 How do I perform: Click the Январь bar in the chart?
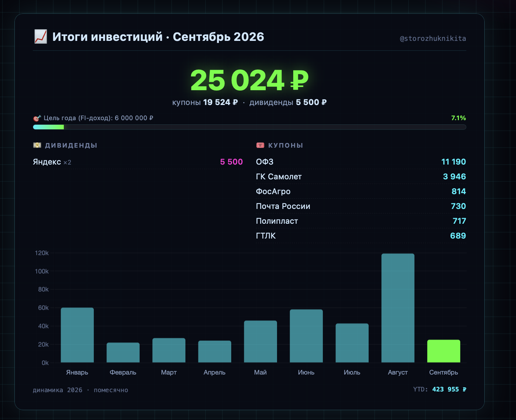click(77, 335)
